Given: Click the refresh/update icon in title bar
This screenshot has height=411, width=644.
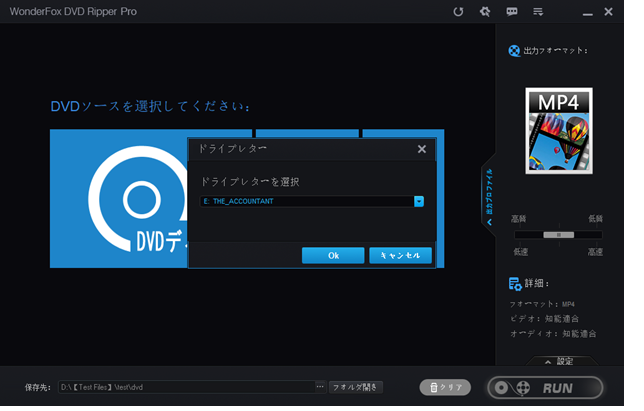Looking at the screenshot, I should pyautogui.click(x=458, y=12).
